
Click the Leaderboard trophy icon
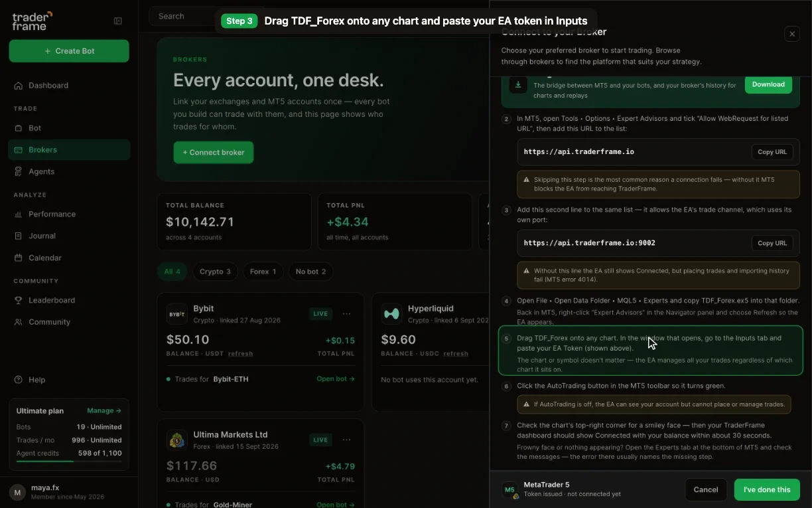[19, 300]
